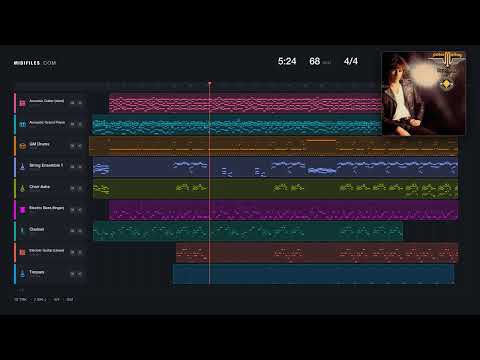This screenshot has height=360, width=480.
Task: Click the blue String Ensemble MIDI clip
Action: [275, 167]
